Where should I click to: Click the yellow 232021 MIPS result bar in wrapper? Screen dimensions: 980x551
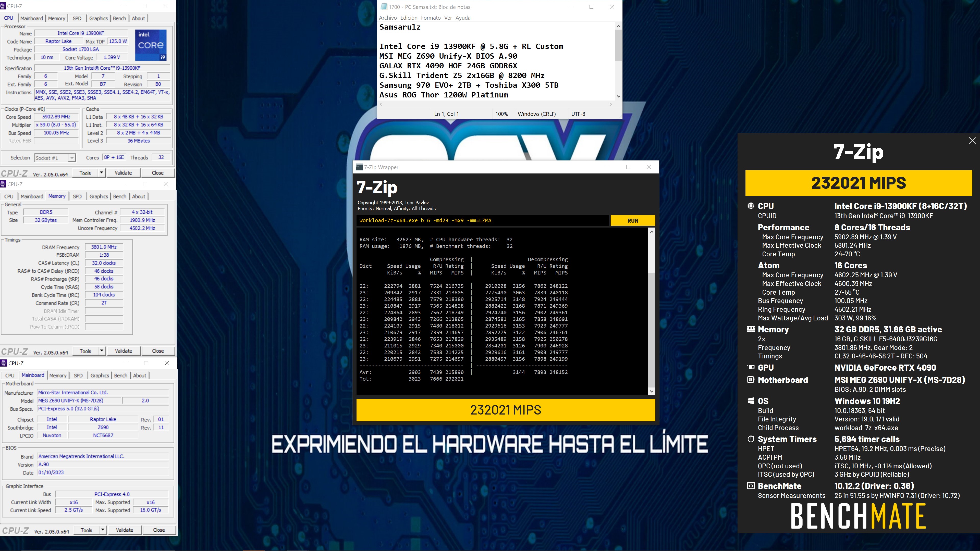point(506,410)
